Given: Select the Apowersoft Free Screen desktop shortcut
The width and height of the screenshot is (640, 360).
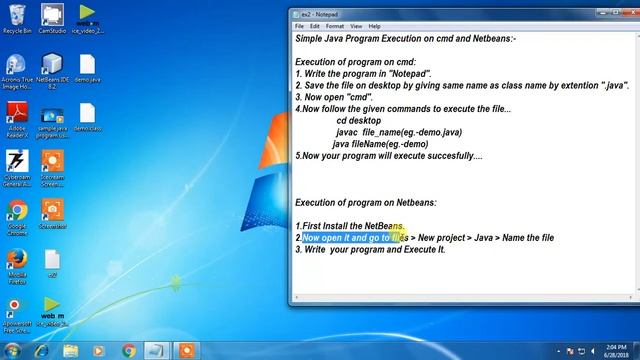Looking at the screenshot, I should pos(17,316).
